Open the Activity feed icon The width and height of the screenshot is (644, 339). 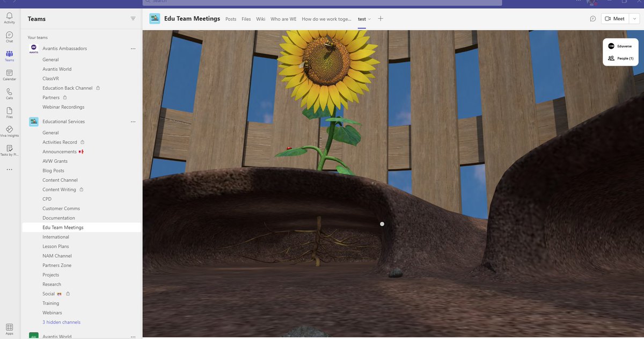point(9,18)
